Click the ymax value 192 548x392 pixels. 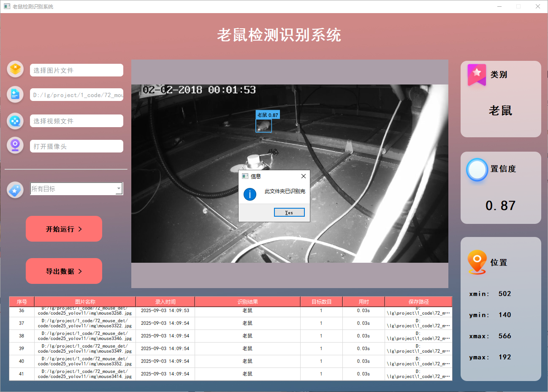pos(505,357)
